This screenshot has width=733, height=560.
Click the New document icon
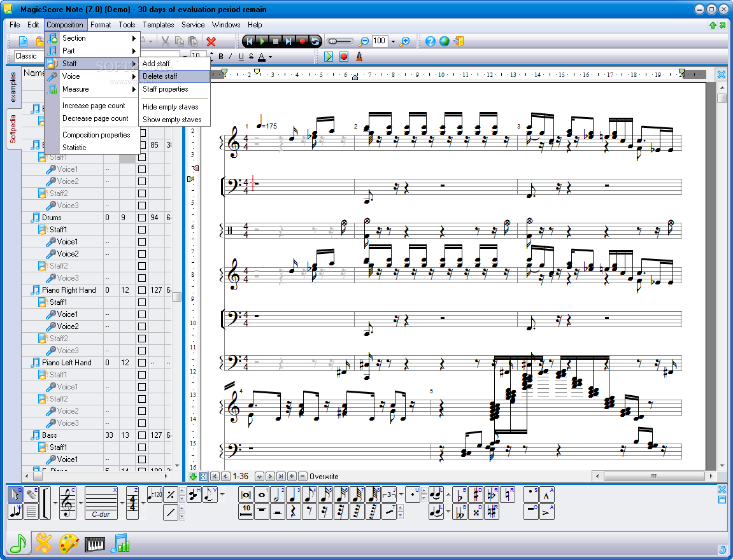pyautogui.click(x=24, y=41)
